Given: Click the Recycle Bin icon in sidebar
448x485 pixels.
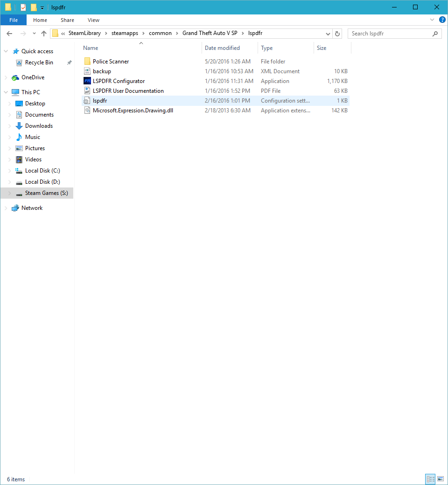Looking at the screenshot, I should point(19,62).
